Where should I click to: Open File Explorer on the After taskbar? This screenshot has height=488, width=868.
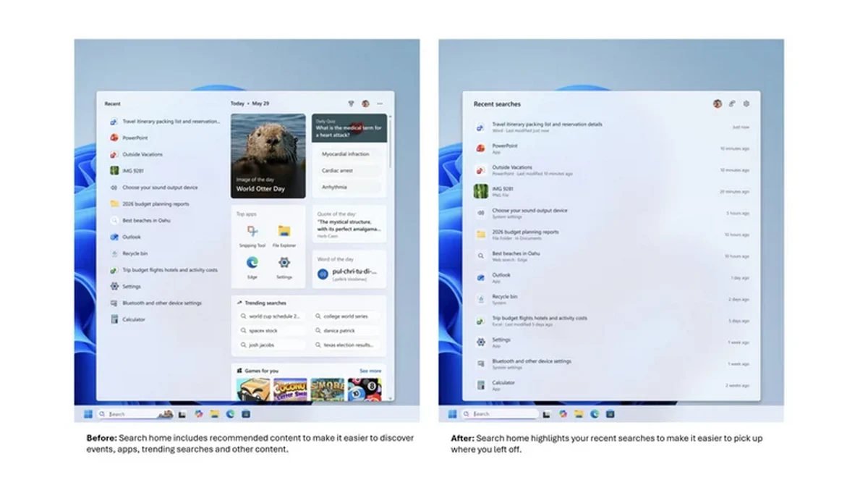tap(579, 414)
